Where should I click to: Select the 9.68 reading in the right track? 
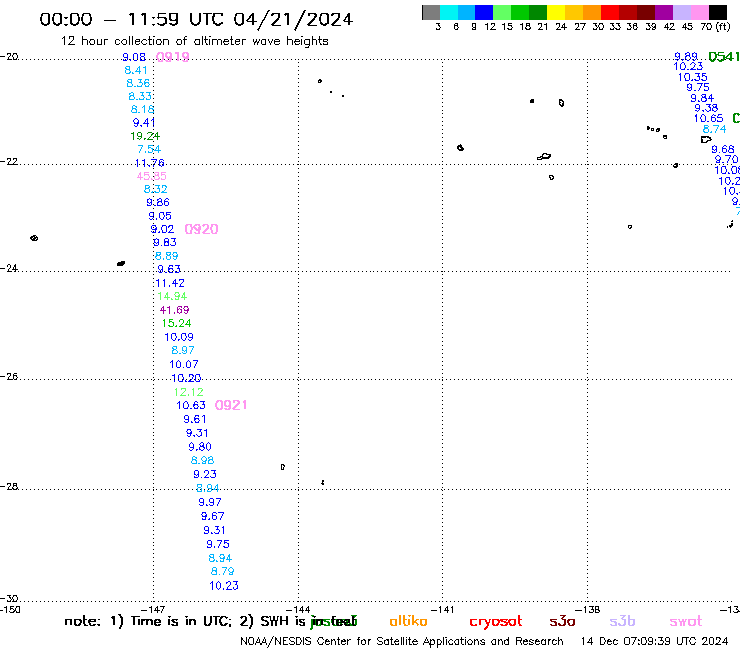point(723,150)
